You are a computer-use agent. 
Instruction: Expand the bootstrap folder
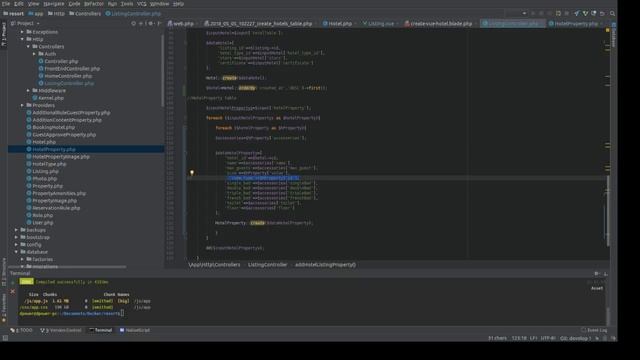coord(16,237)
